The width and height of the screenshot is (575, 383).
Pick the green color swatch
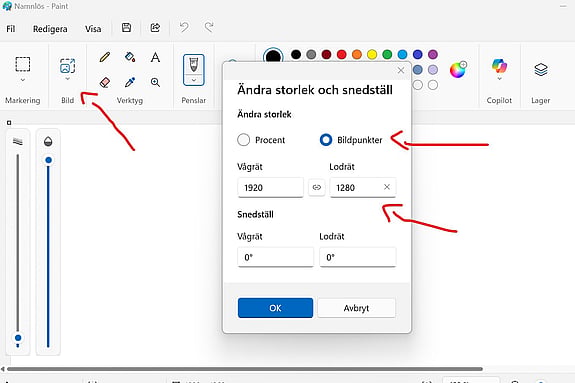point(387,55)
